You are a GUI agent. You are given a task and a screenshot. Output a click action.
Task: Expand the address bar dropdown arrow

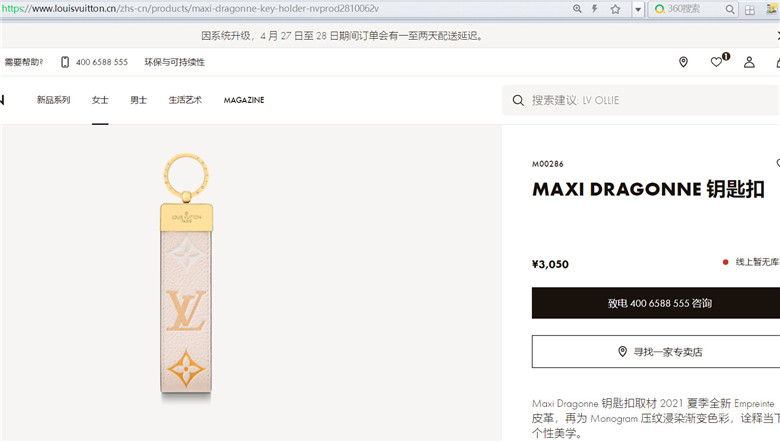point(638,9)
